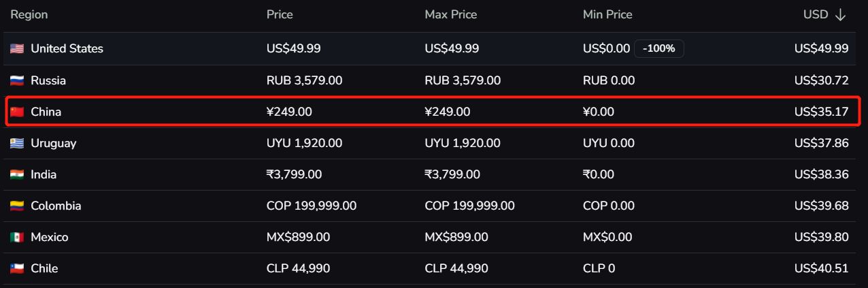Sort by the Min Price column header
This screenshot has height=288, width=868.
coord(607,14)
